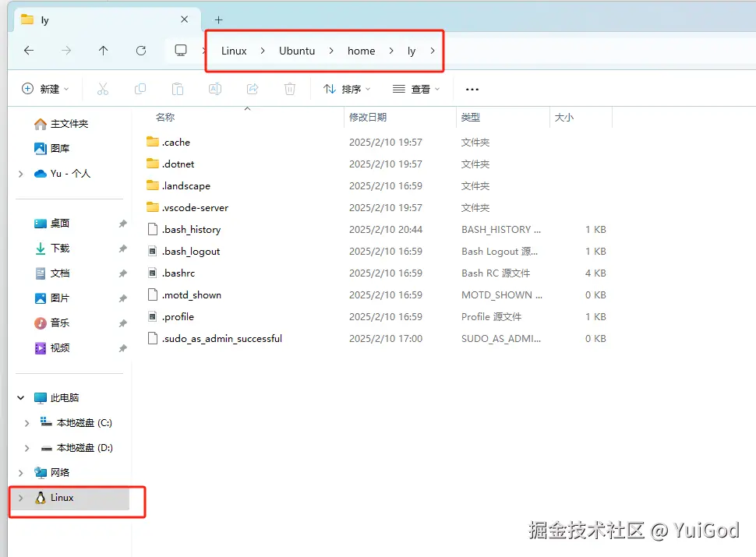Image resolution: width=756 pixels, height=557 pixels.
Task: Open 主文件夹 in the sidebar
Action: pos(62,125)
